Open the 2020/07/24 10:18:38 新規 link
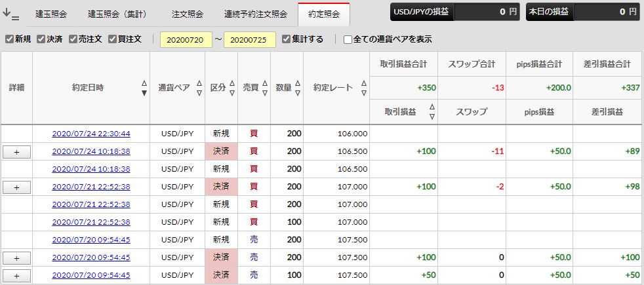Image resolution: width=644 pixels, height=285 pixels. 91,169
